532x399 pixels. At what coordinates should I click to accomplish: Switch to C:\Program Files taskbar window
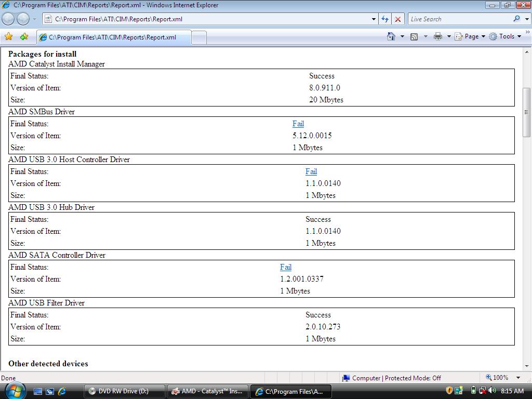point(290,391)
